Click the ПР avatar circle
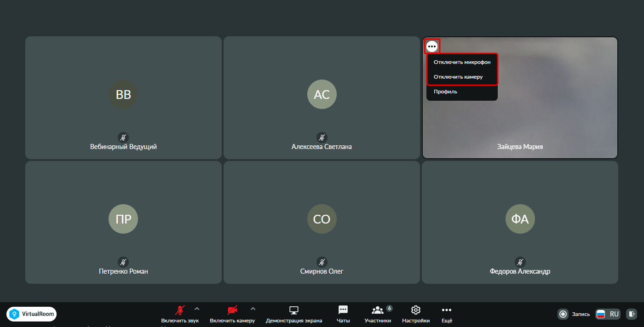644x327 pixels. point(123,219)
